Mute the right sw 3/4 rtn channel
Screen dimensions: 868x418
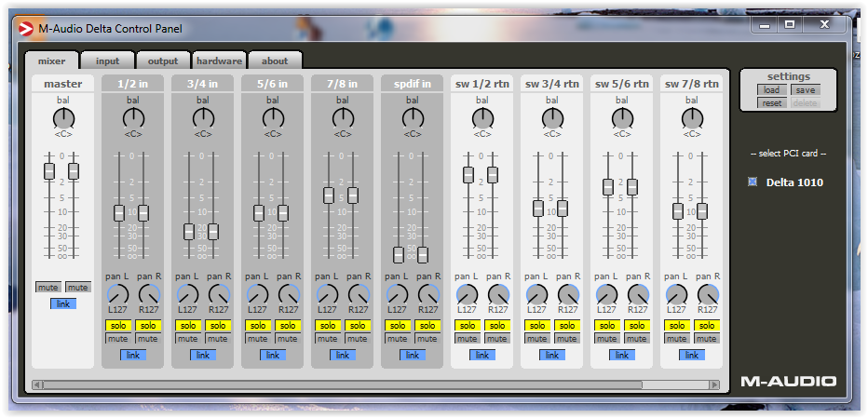(566, 340)
